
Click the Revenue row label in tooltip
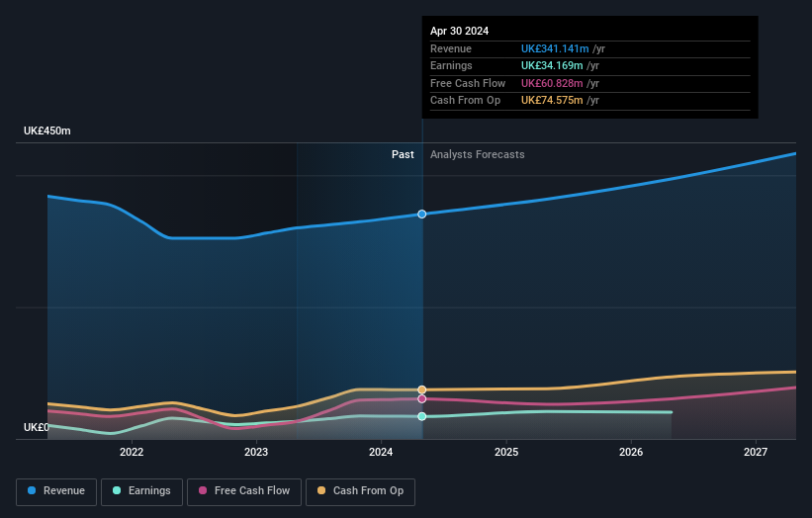(x=451, y=48)
